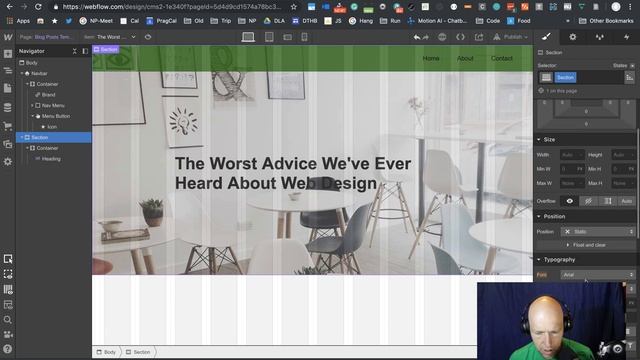This screenshot has height=360, width=640.
Task: Click the About nav link on canvas
Action: pyautogui.click(x=465, y=58)
